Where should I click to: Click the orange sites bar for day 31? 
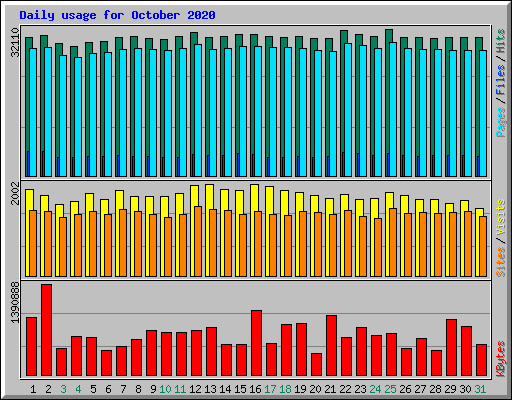483,246
